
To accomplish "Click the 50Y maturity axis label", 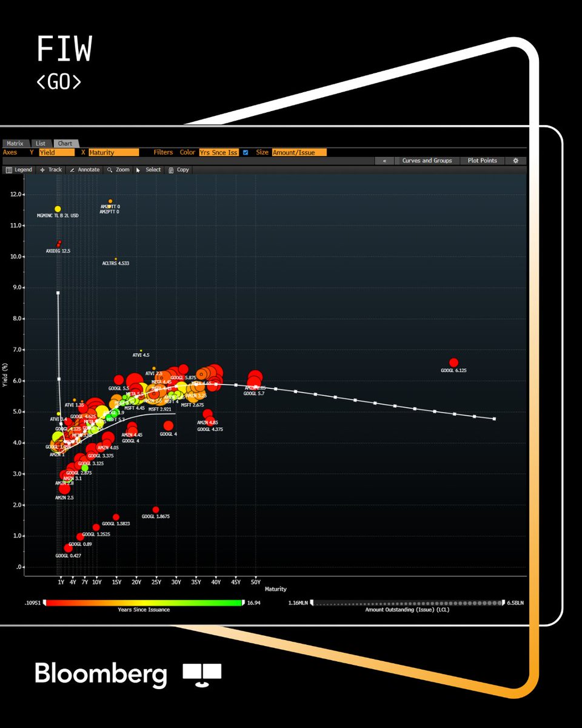I will click(255, 581).
